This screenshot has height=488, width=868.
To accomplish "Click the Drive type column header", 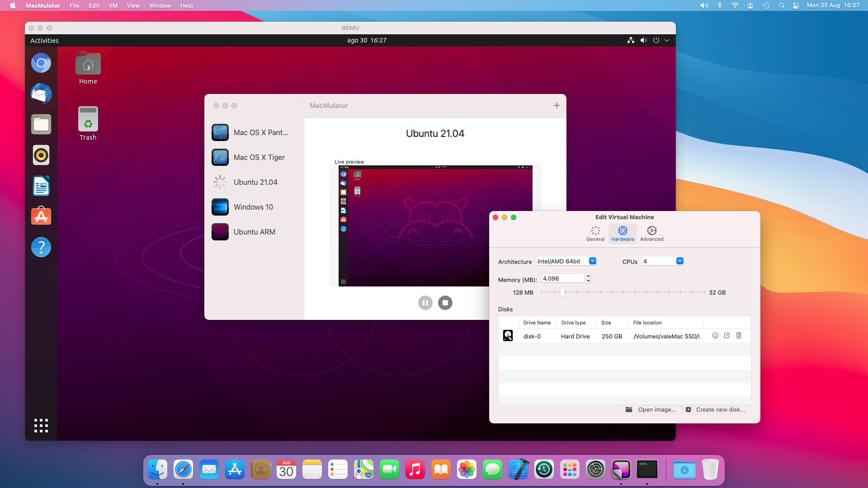I will [x=573, y=323].
